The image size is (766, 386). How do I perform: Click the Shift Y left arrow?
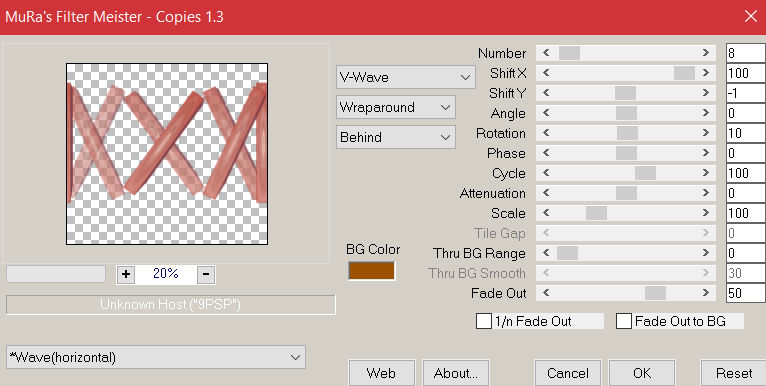[546, 93]
